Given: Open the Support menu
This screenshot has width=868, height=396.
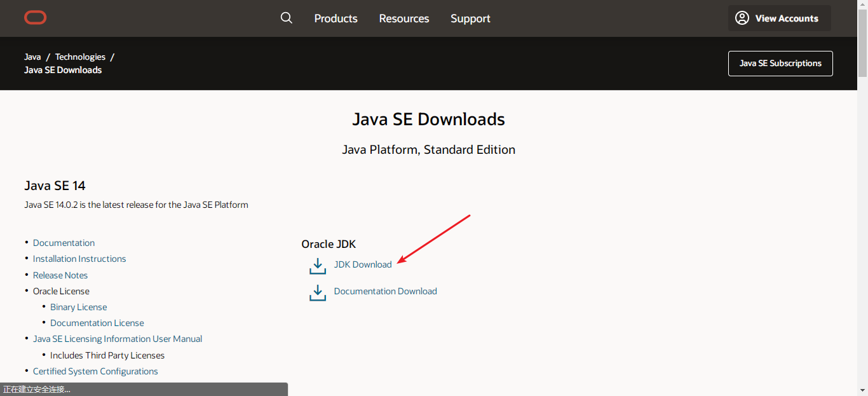Looking at the screenshot, I should 470,18.
